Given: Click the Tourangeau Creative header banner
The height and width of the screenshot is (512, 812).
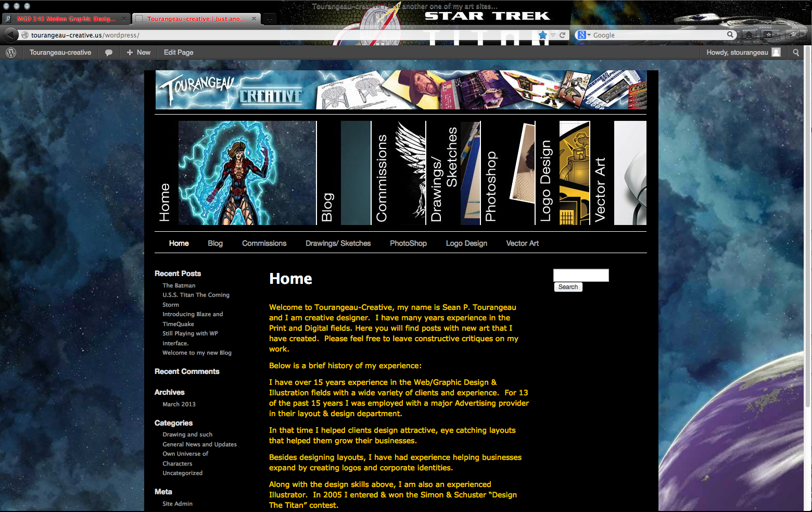Looking at the screenshot, I should (x=401, y=90).
